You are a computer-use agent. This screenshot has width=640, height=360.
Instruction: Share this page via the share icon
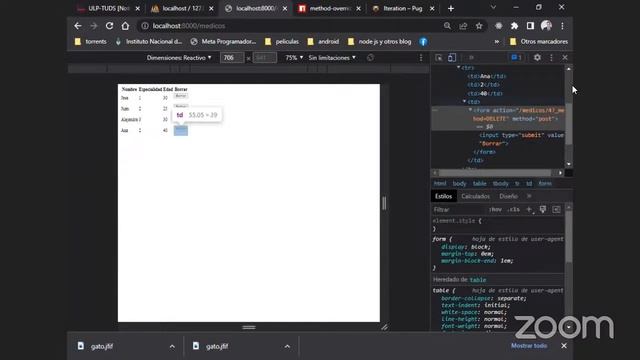[x=463, y=26]
